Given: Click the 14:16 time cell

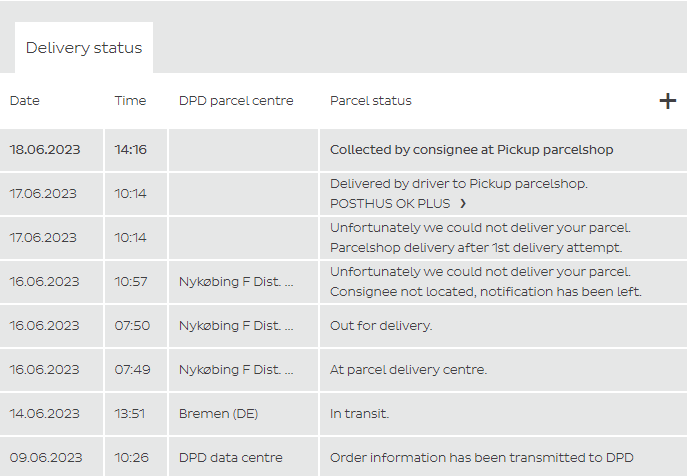Looking at the screenshot, I should click(131, 150).
